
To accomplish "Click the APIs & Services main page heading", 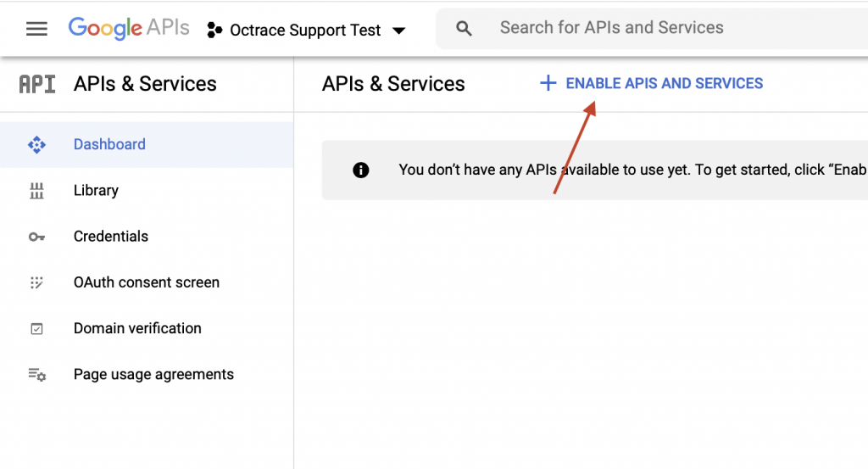I will [x=393, y=84].
